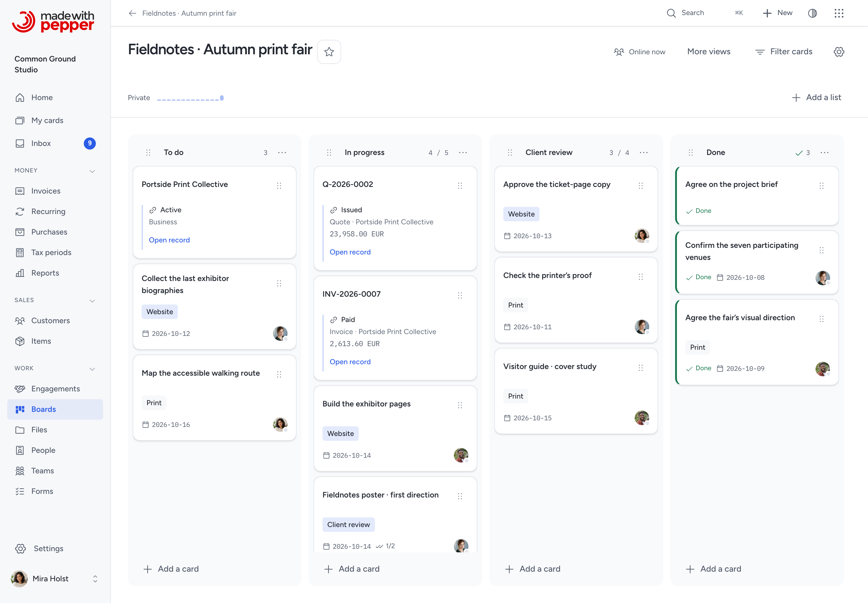Open the To do list options menu
Image resolution: width=868 pixels, height=603 pixels.
(x=282, y=153)
